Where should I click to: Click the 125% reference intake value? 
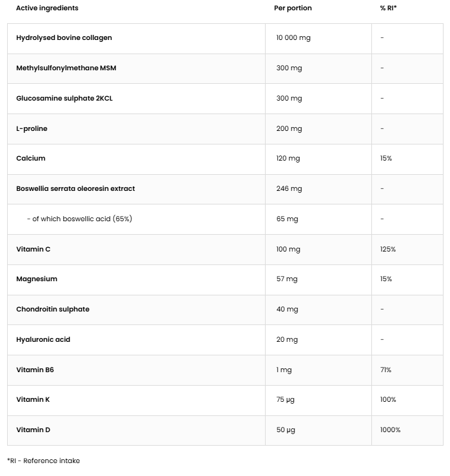[x=388, y=250]
